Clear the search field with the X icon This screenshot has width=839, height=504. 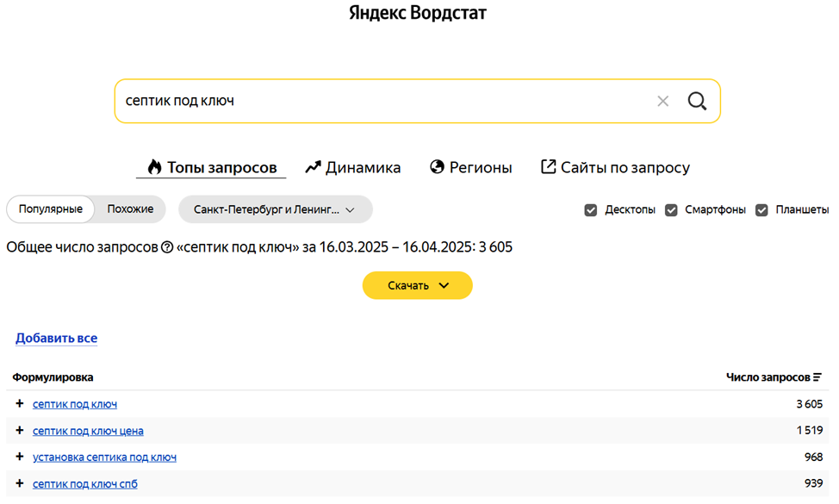662,101
